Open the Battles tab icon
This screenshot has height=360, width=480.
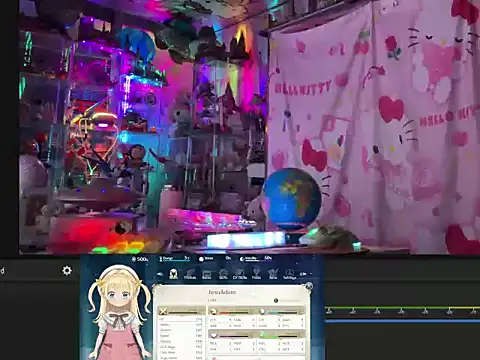coord(207,274)
